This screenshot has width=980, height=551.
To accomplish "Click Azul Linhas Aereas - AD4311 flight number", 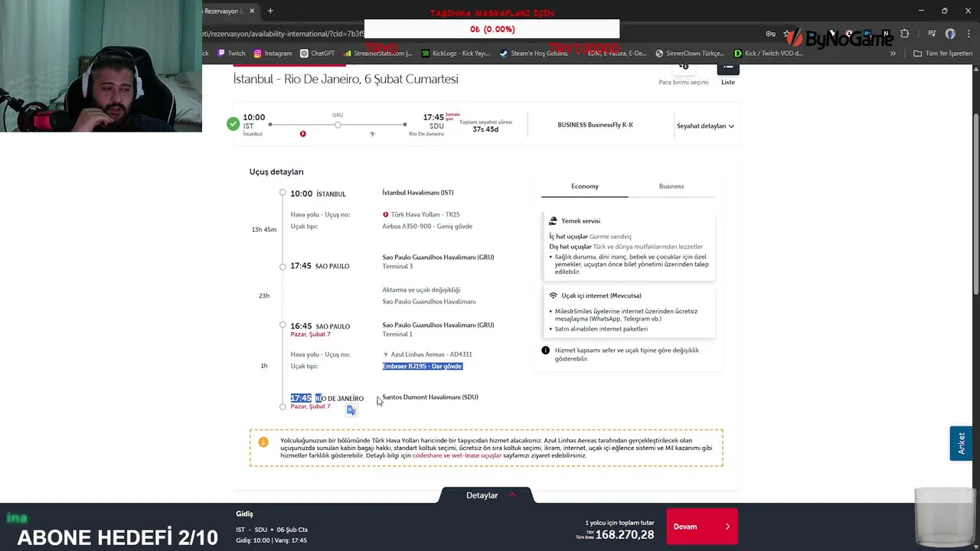I will tap(431, 354).
